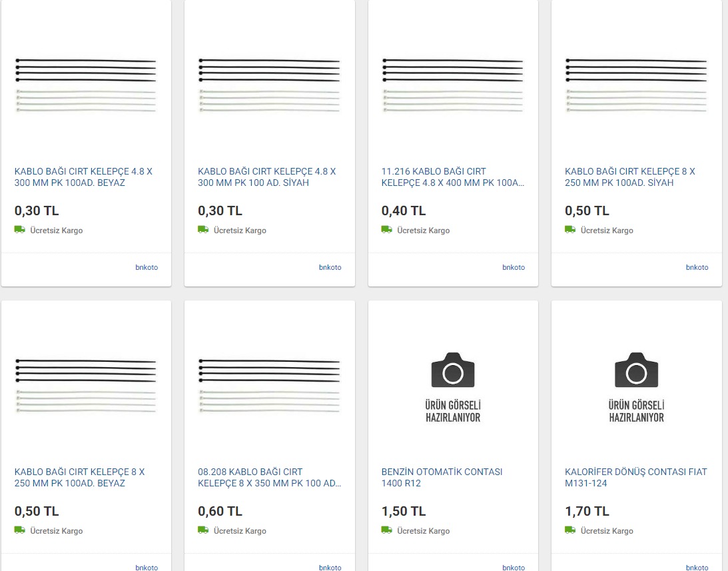Click the green truck icon under 0,60 TL

point(203,530)
